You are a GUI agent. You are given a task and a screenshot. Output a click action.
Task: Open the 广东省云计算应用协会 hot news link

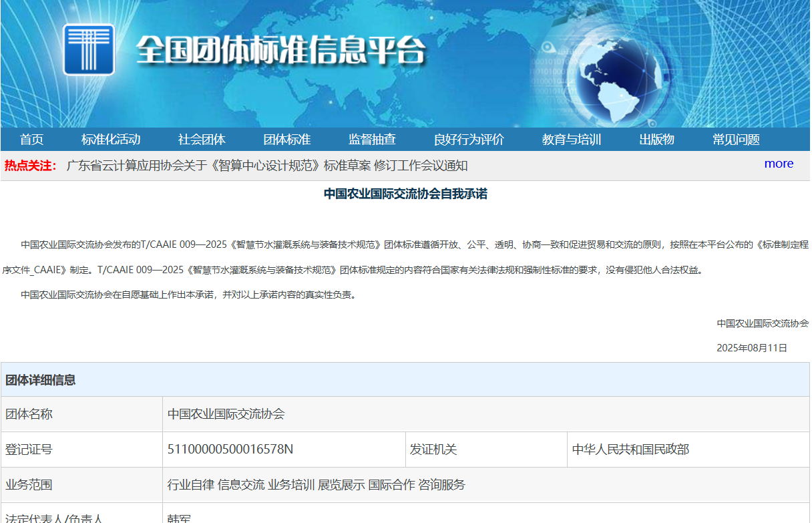[267, 166]
